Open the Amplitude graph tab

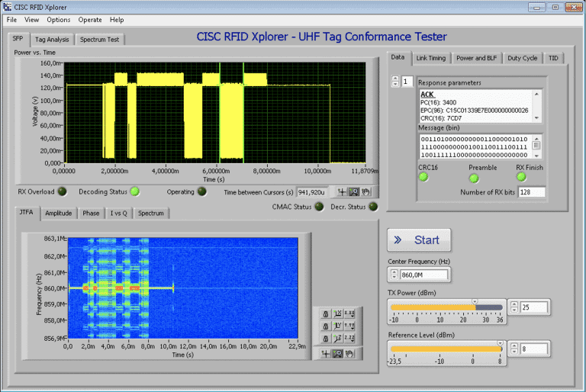[58, 214]
